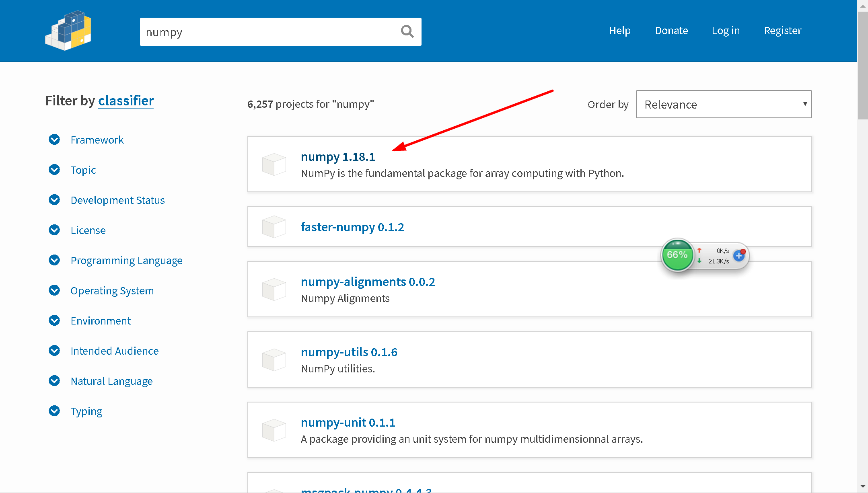Click the cube icon beside numpy-unit
The width and height of the screenshot is (868, 493).
point(274,430)
